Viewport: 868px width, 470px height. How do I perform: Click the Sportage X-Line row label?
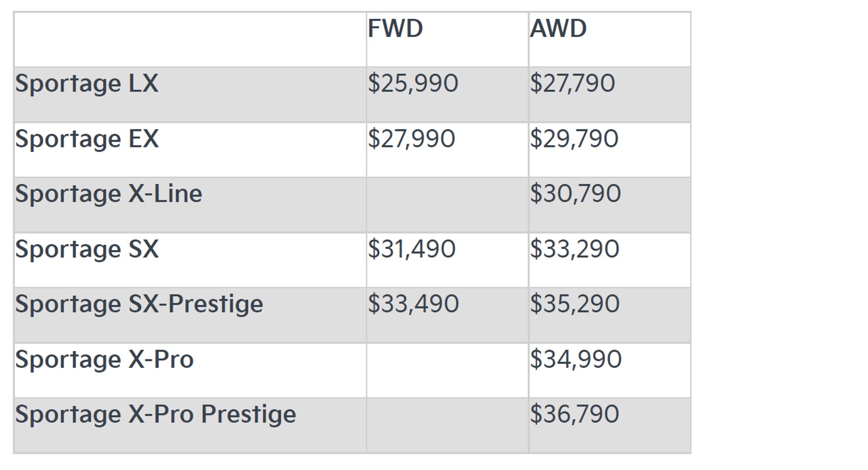point(108,194)
